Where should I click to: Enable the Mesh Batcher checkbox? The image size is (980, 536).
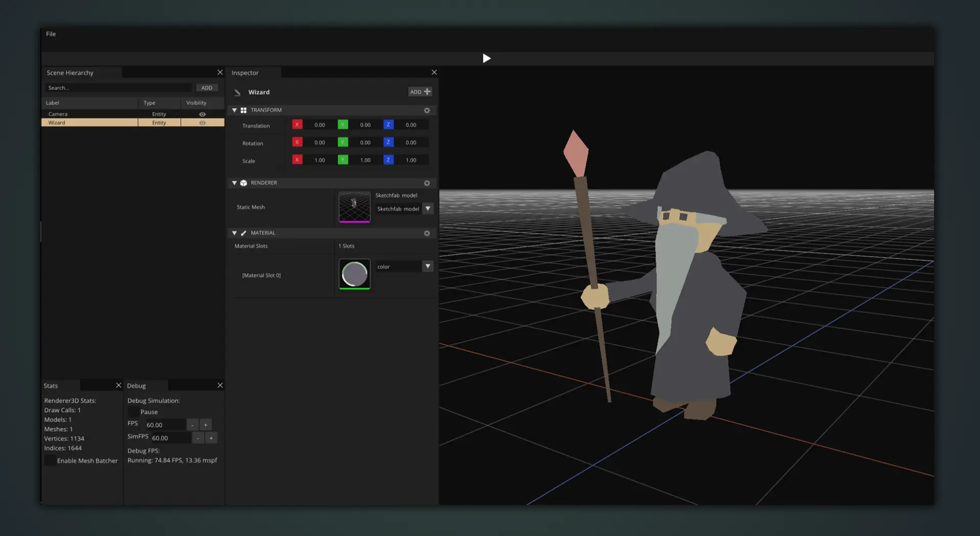click(x=50, y=460)
